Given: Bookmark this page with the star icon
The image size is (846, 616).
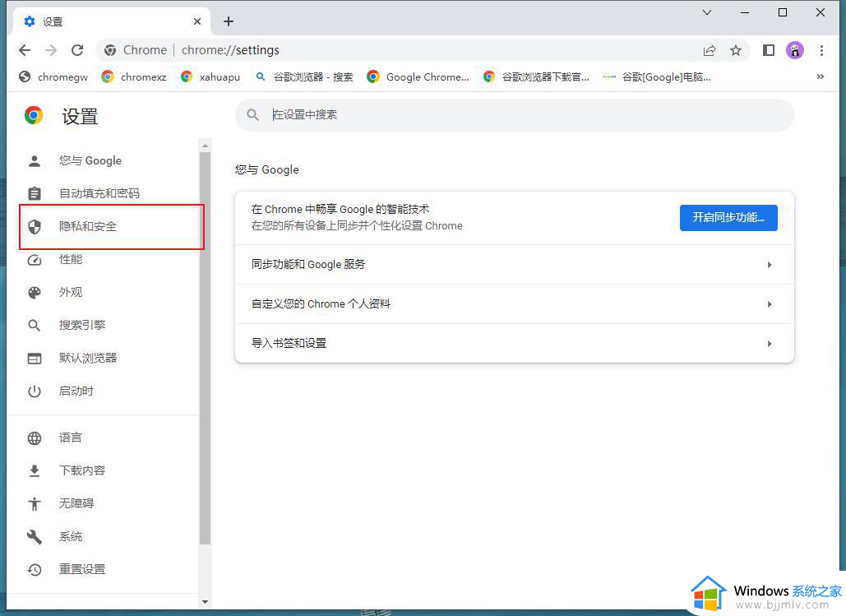Looking at the screenshot, I should point(735,50).
